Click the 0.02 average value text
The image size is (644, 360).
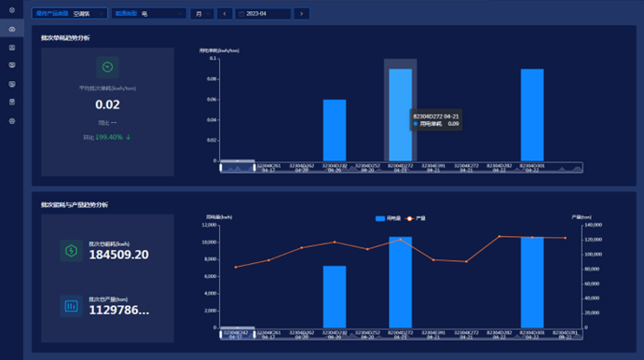tap(107, 104)
